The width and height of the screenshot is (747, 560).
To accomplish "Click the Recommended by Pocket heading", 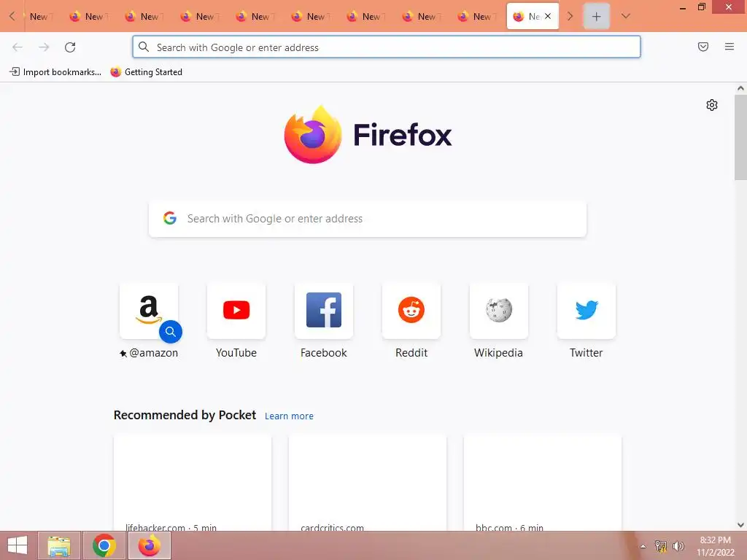I will pyautogui.click(x=185, y=415).
